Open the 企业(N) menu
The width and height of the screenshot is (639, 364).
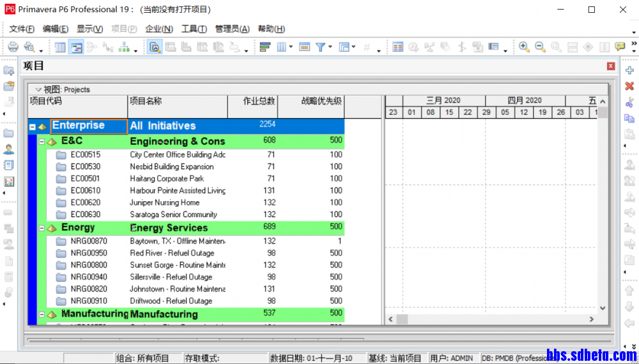[x=159, y=29]
